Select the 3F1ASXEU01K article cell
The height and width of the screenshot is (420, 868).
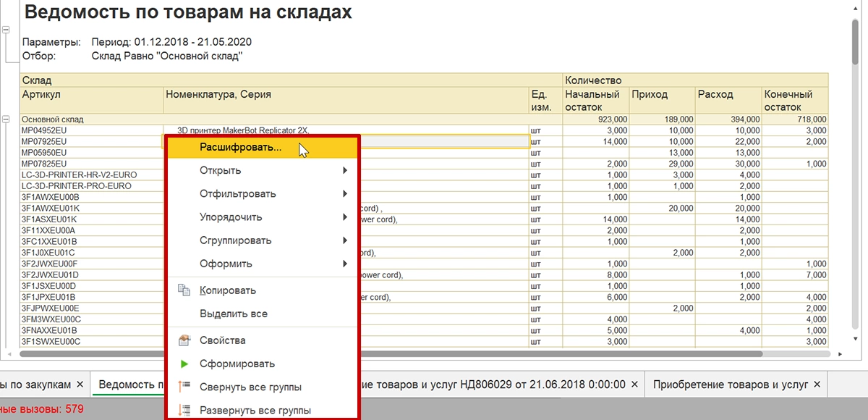(x=92, y=219)
